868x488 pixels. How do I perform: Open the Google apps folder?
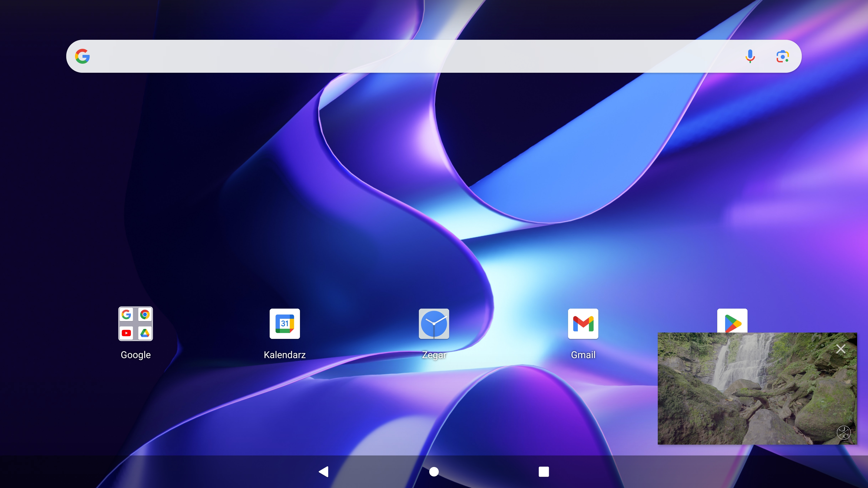click(135, 324)
